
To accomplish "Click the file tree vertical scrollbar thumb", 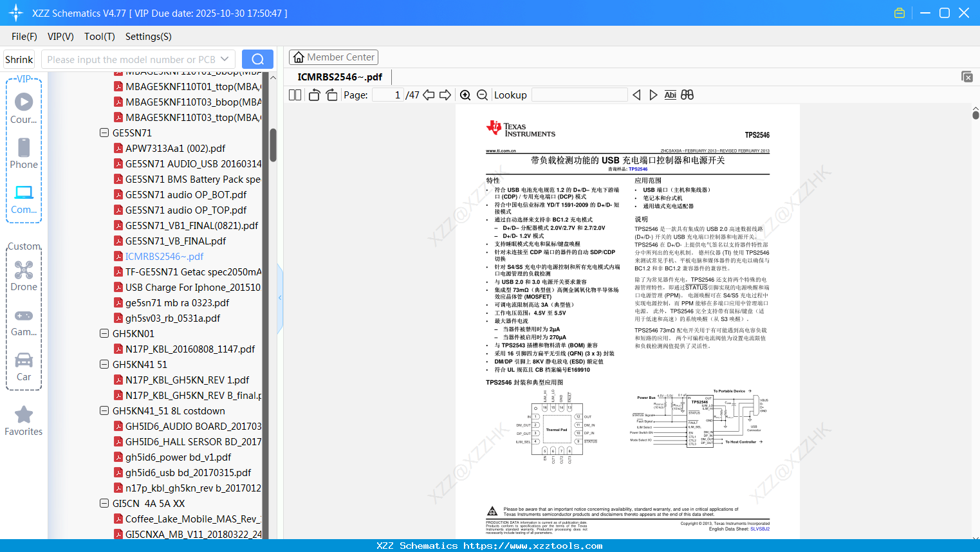I will [x=273, y=145].
